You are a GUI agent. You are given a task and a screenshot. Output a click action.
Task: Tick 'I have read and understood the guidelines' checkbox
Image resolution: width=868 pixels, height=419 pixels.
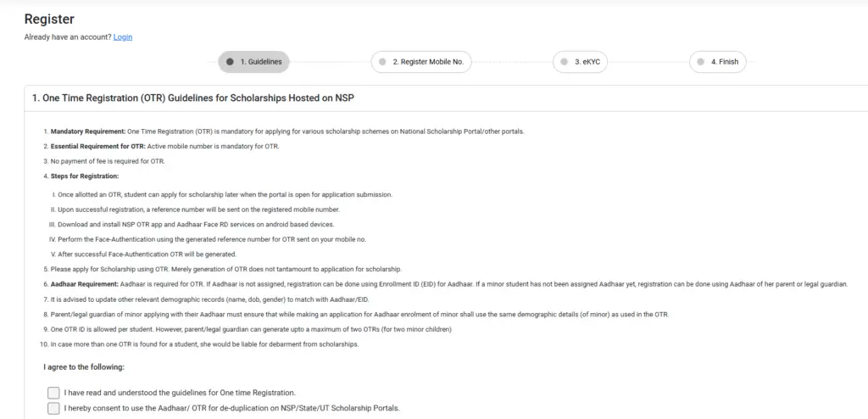pos(54,393)
